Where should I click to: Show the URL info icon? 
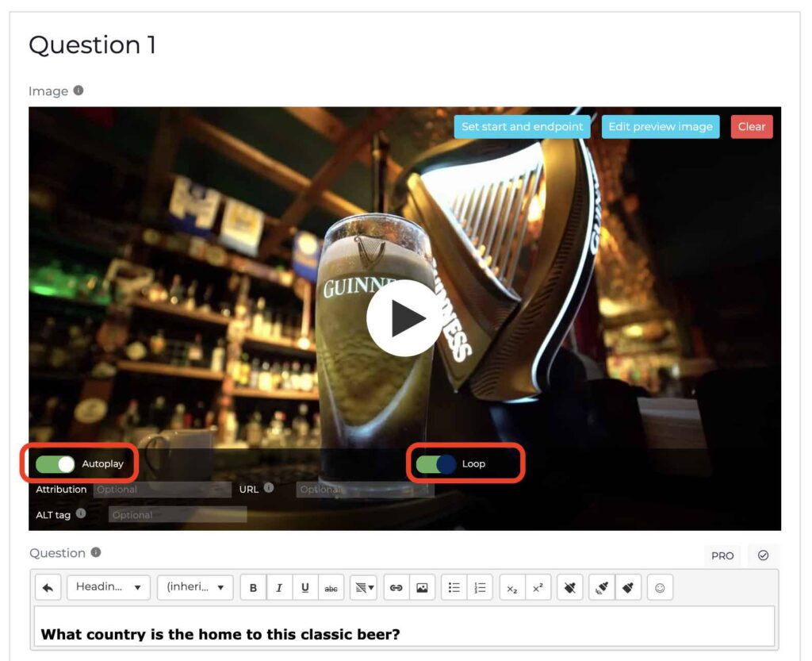pyautogui.click(x=268, y=487)
